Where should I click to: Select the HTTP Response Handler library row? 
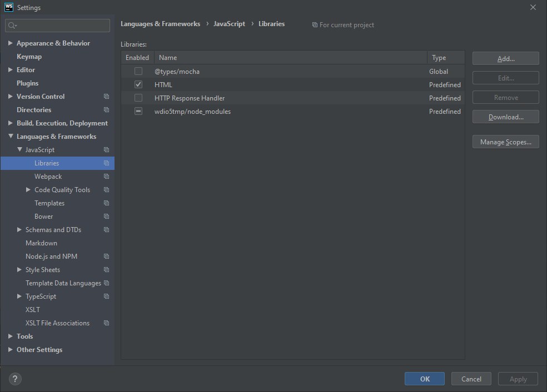point(293,98)
